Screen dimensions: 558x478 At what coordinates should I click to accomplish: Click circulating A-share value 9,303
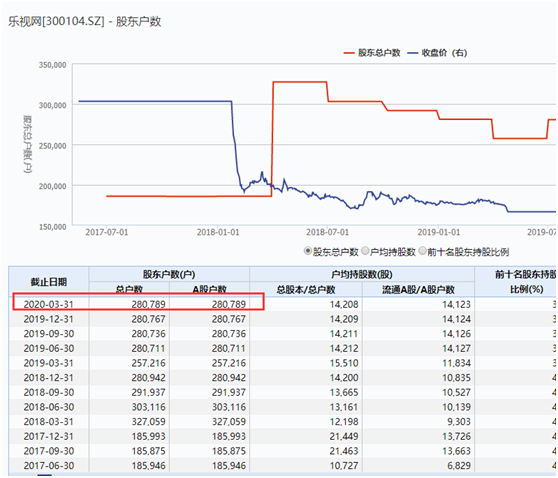point(459,421)
